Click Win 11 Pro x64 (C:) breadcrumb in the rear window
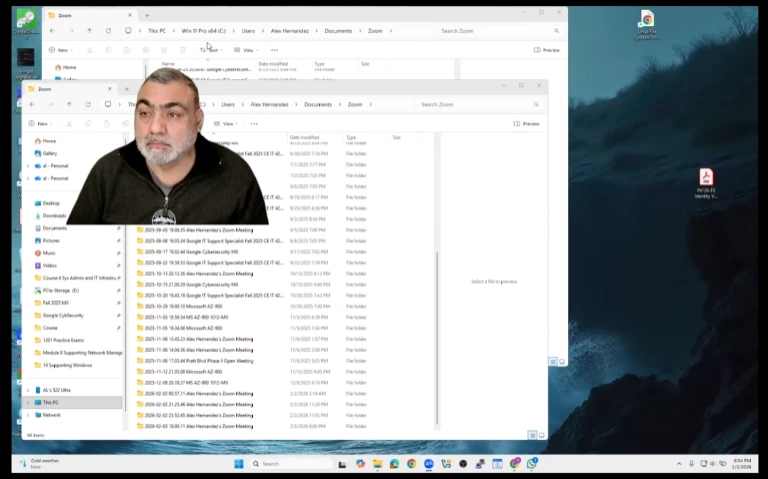 [x=204, y=31]
